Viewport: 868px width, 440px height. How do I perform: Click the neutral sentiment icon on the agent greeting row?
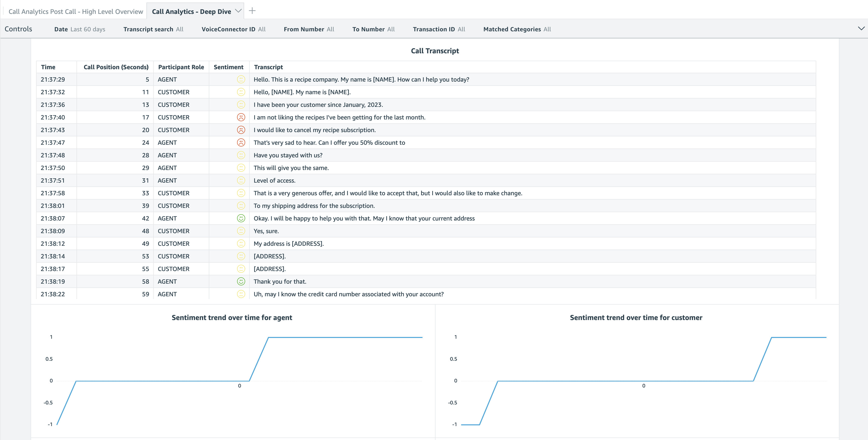pyautogui.click(x=241, y=79)
